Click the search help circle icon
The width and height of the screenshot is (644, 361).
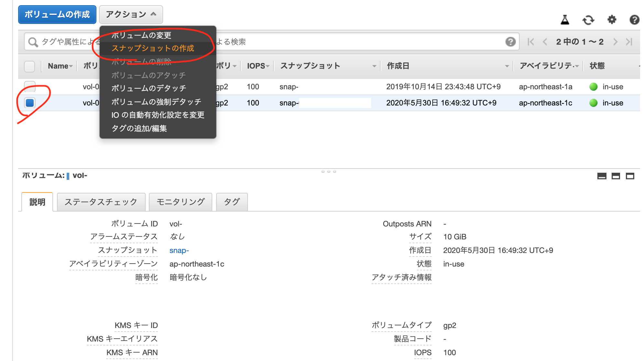tap(510, 41)
